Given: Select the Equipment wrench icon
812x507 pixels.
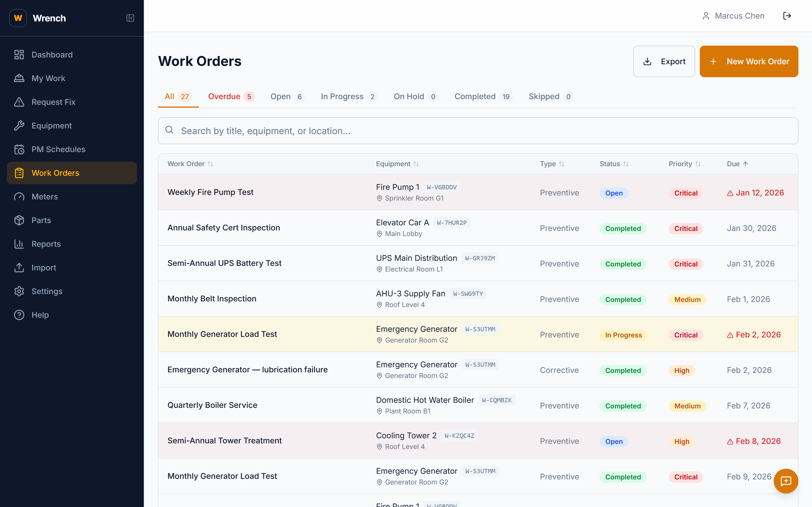Looking at the screenshot, I should pyautogui.click(x=19, y=125).
